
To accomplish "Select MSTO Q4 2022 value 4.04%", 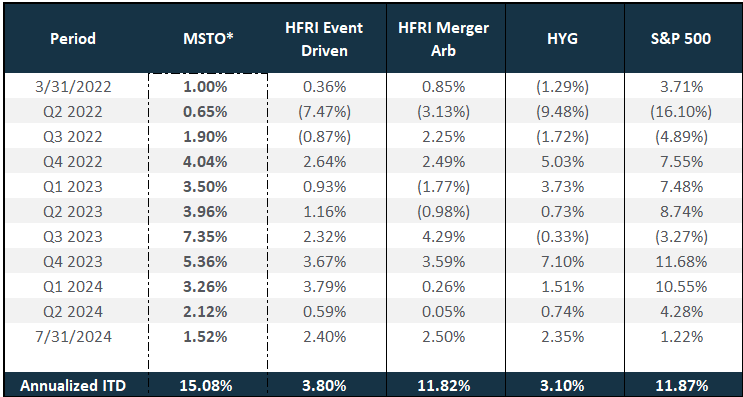I will click(x=205, y=162).
